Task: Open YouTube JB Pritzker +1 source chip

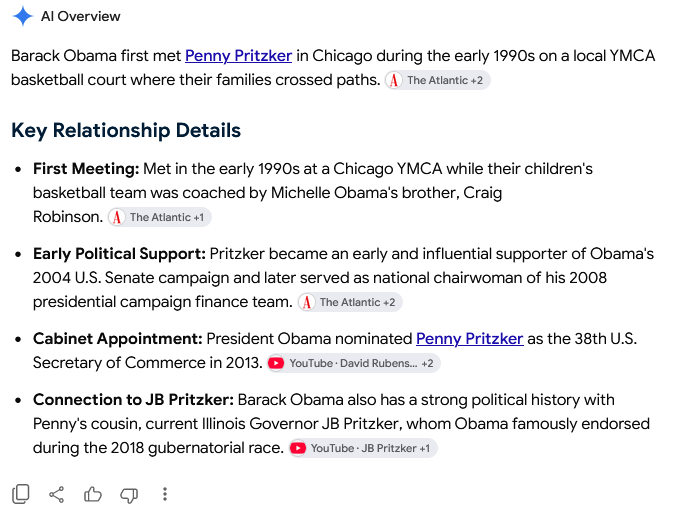Action: pos(363,448)
